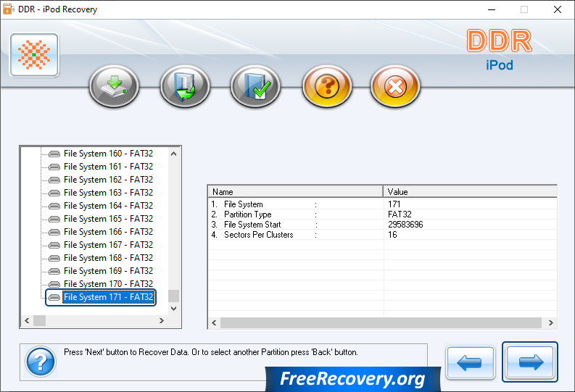Click details table scroll right arrow

tap(551, 322)
